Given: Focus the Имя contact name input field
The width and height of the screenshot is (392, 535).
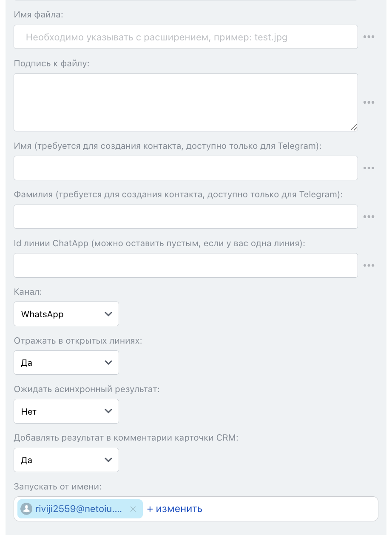Looking at the screenshot, I should point(185,168).
